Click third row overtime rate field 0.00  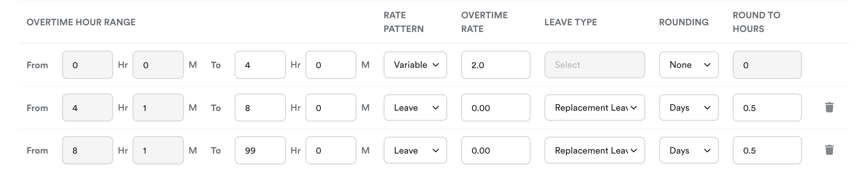click(x=496, y=150)
